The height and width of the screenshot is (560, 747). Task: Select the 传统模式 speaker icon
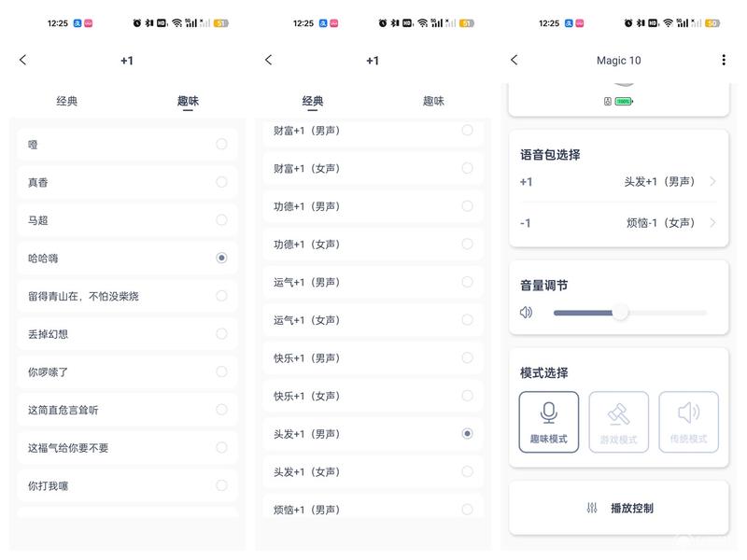point(688,413)
